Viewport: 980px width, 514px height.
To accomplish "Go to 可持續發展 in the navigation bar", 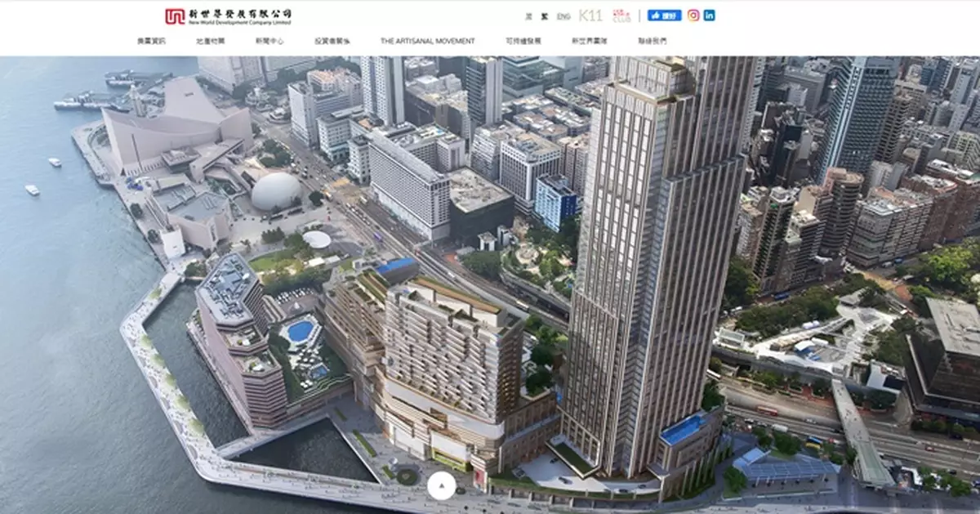I will [523, 41].
